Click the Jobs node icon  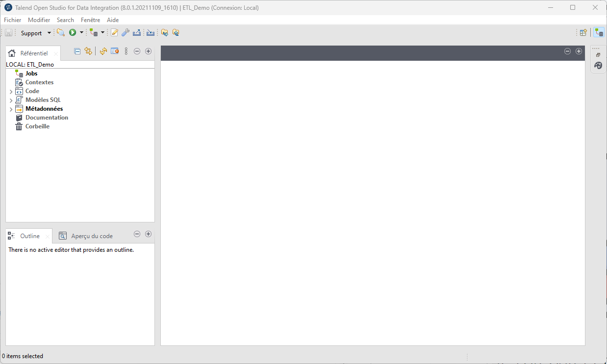19,73
